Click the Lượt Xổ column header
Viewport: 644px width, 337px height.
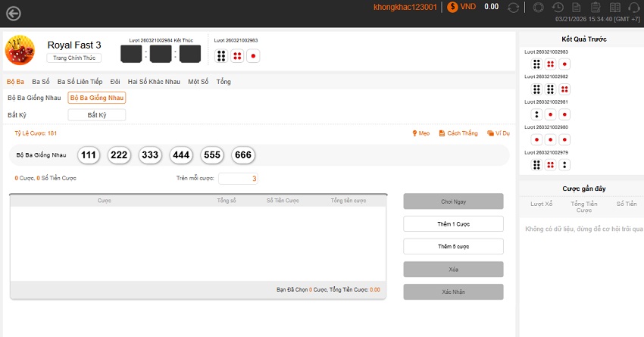click(541, 204)
